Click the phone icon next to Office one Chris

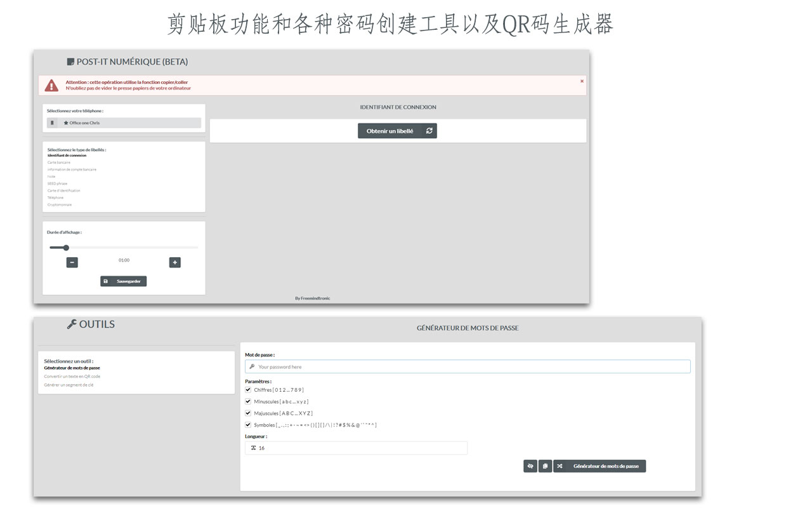point(52,122)
